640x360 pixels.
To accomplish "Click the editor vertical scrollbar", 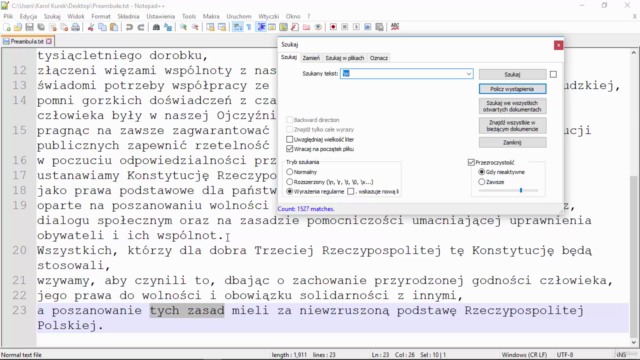I will pos(633,198).
